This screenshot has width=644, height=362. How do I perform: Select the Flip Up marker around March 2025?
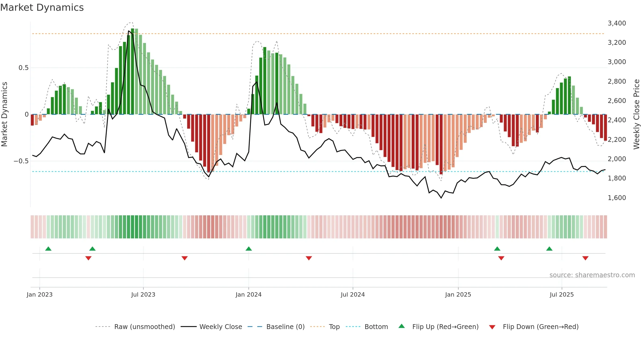click(497, 249)
